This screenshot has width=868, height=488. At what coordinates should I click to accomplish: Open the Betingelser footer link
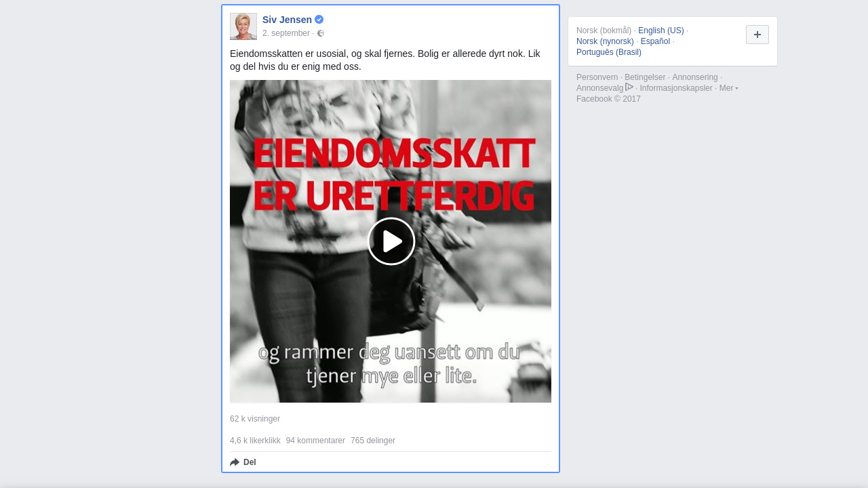click(645, 77)
